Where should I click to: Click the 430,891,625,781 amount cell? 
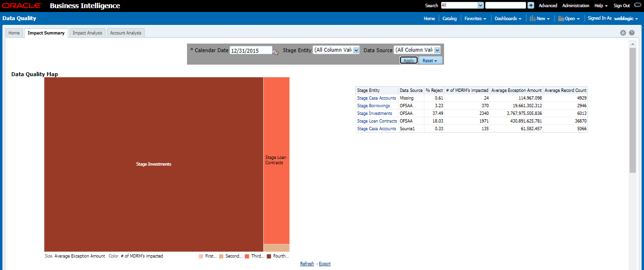click(x=516, y=121)
